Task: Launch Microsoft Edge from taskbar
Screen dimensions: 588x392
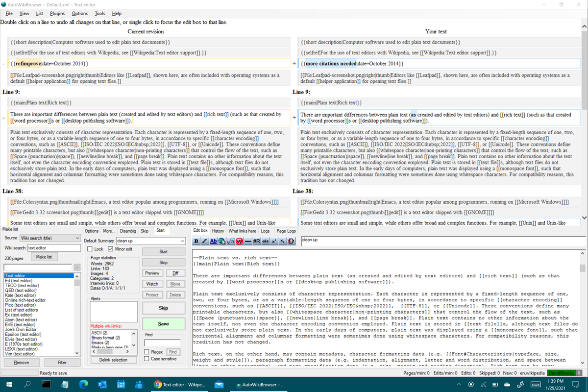Action: [83, 385]
